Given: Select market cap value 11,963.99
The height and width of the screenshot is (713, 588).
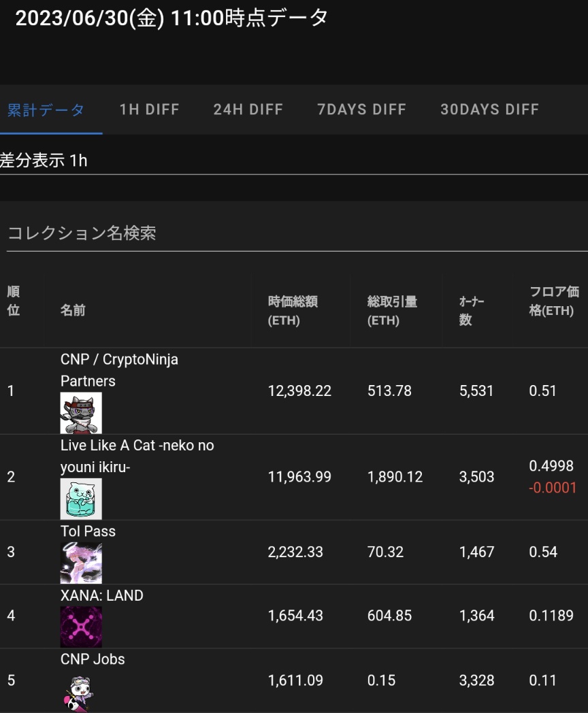Looking at the screenshot, I should point(299,476).
